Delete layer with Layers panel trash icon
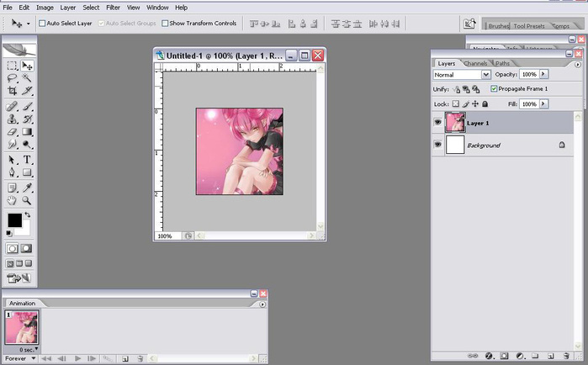This screenshot has width=588, height=365. point(566,356)
